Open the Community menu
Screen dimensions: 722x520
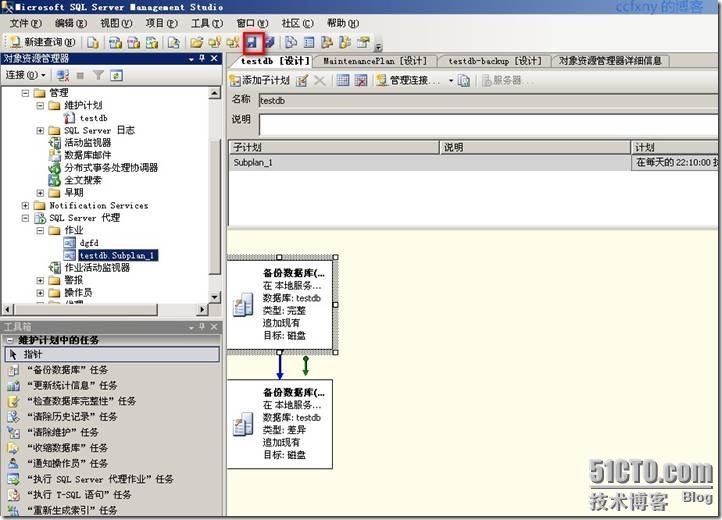[297, 23]
